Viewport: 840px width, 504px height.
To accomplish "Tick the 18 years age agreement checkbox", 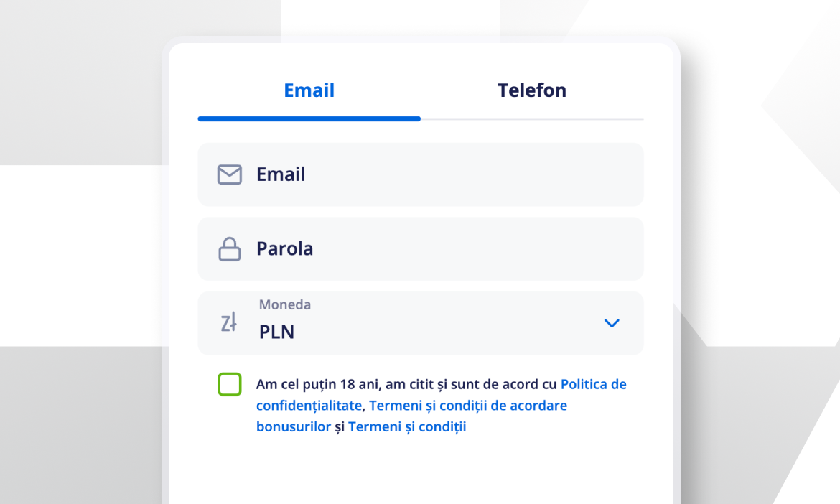I will 229,385.
